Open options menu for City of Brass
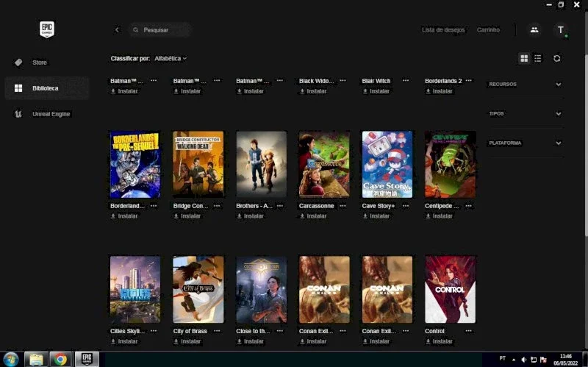The image size is (588, 367). [217, 331]
